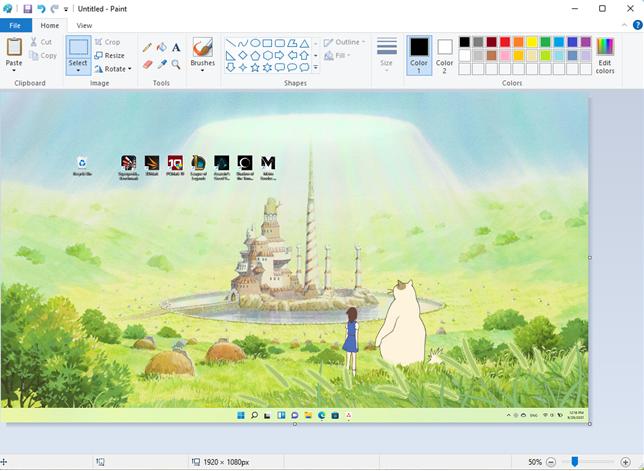Choose the Five-point star shape
The height and width of the screenshot is (471, 644).
pyautogui.click(x=255, y=67)
